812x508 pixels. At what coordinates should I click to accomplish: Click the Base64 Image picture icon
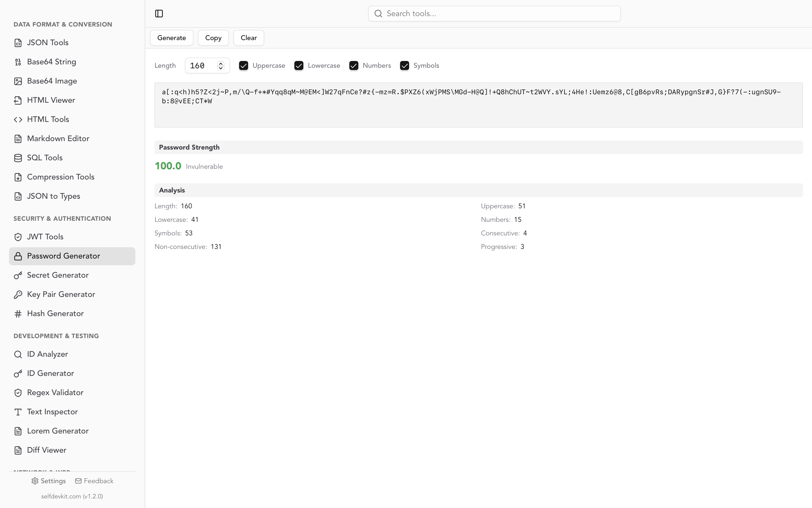pyautogui.click(x=18, y=81)
